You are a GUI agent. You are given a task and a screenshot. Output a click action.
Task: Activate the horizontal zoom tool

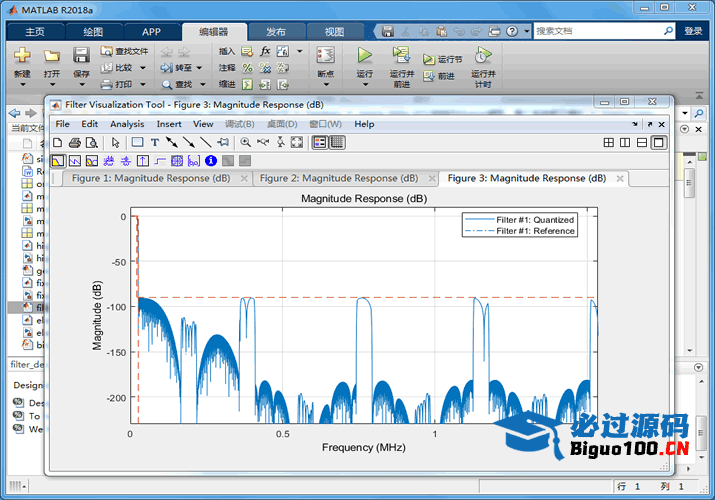click(x=263, y=143)
